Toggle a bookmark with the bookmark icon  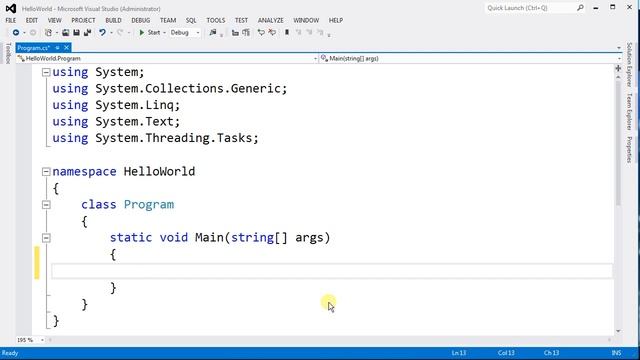[287, 33]
